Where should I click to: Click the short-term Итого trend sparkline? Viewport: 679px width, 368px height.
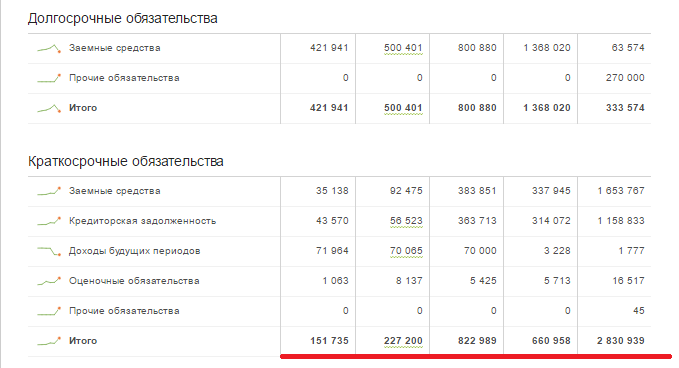tap(49, 341)
